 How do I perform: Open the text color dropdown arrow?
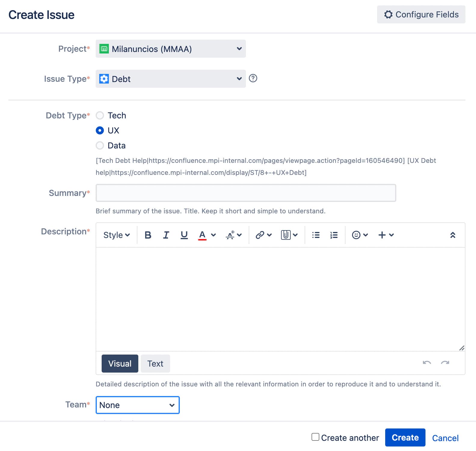click(x=213, y=235)
